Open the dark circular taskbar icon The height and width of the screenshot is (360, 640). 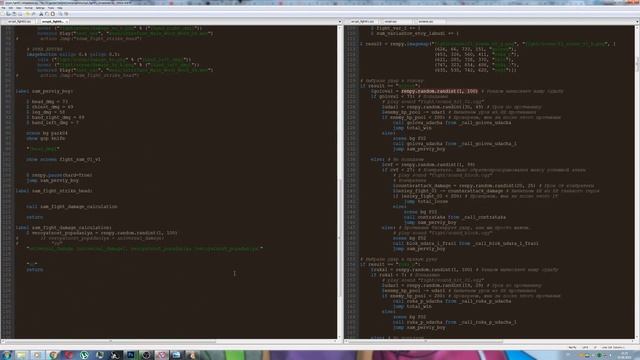click(146, 355)
